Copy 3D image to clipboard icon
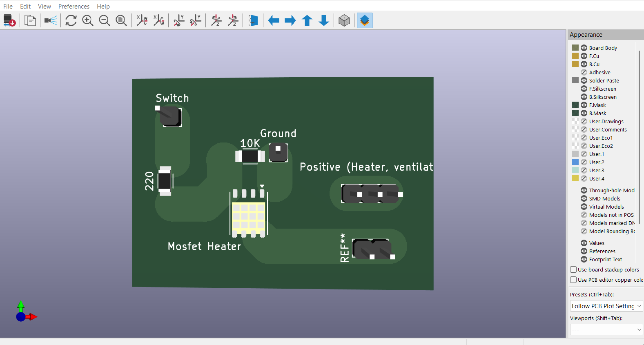This screenshot has width=644, height=345. point(30,20)
